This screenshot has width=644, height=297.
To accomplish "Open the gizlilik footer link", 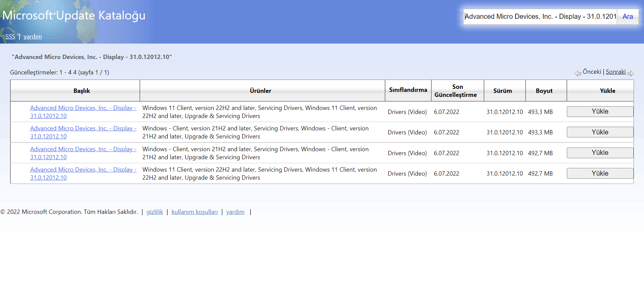I will pyautogui.click(x=155, y=212).
